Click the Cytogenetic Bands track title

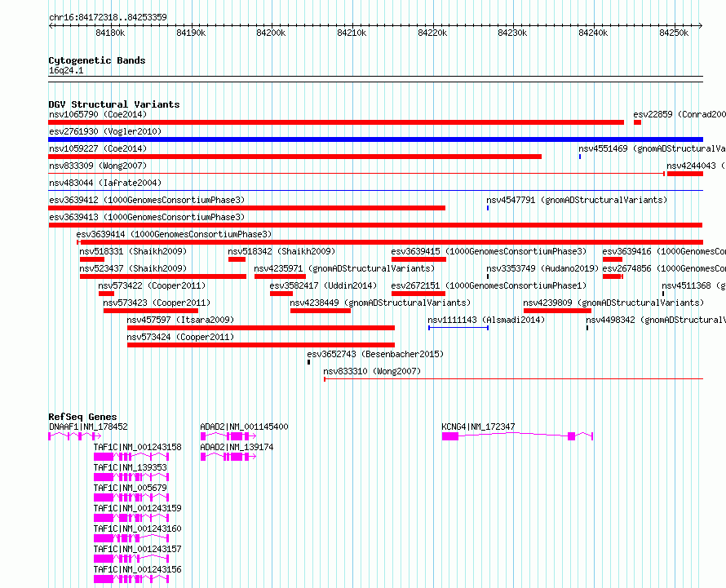[x=97, y=60]
